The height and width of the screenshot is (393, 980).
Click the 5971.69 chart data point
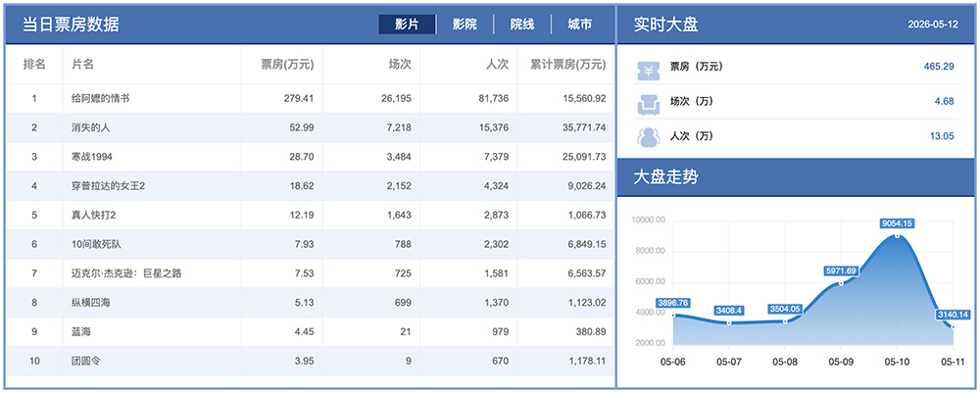coord(841,283)
